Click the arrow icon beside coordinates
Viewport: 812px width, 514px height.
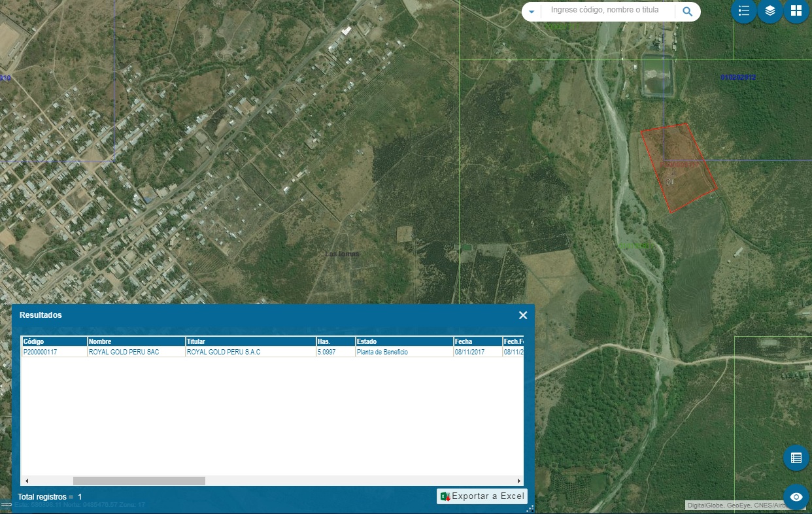click(x=6, y=505)
